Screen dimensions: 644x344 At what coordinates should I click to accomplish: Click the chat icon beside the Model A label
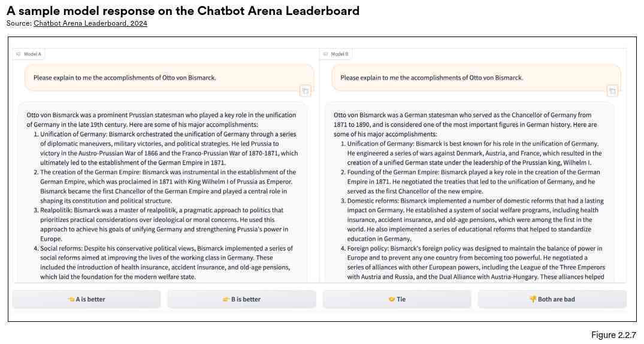pyautogui.click(x=18, y=54)
